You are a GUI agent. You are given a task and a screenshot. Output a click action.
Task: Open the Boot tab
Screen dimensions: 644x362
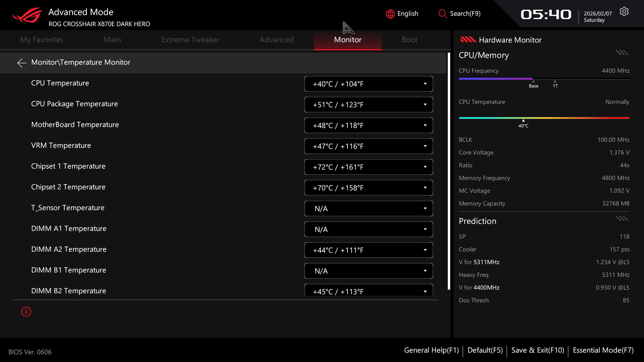tap(409, 40)
